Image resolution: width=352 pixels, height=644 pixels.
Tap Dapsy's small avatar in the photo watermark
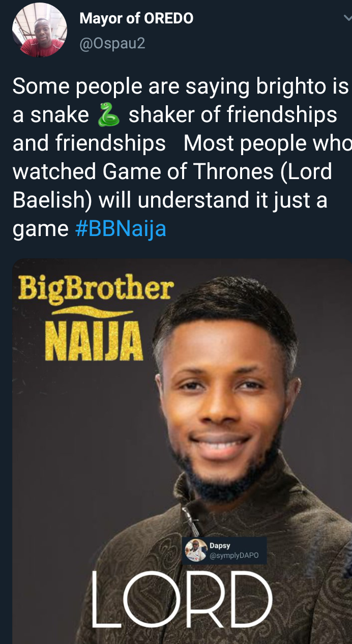pyautogui.click(x=195, y=550)
